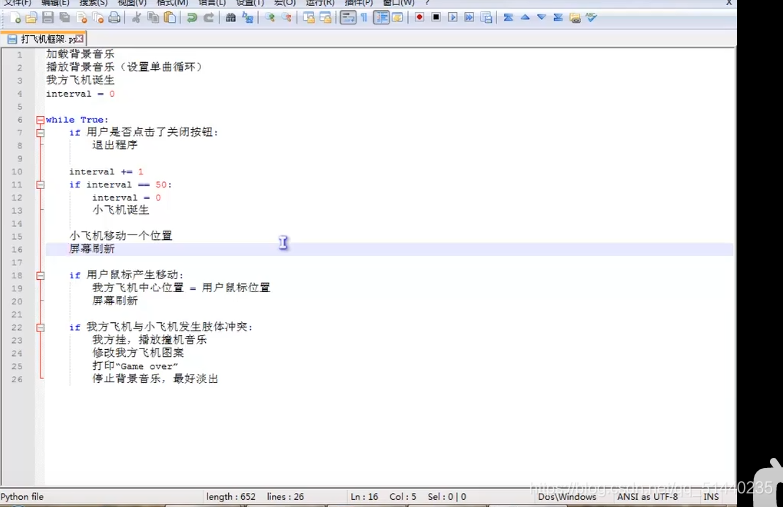Place cursor on line 加载背景音乐
Viewport: 783px width, 507px height.
click(x=80, y=54)
